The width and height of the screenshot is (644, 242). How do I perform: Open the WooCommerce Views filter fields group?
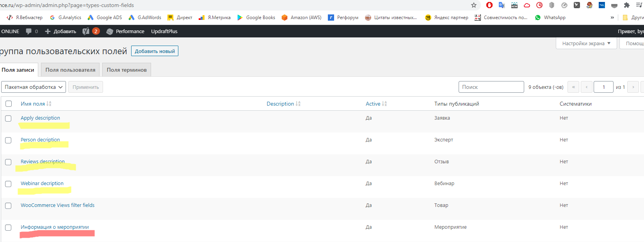[x=57, y=205]
